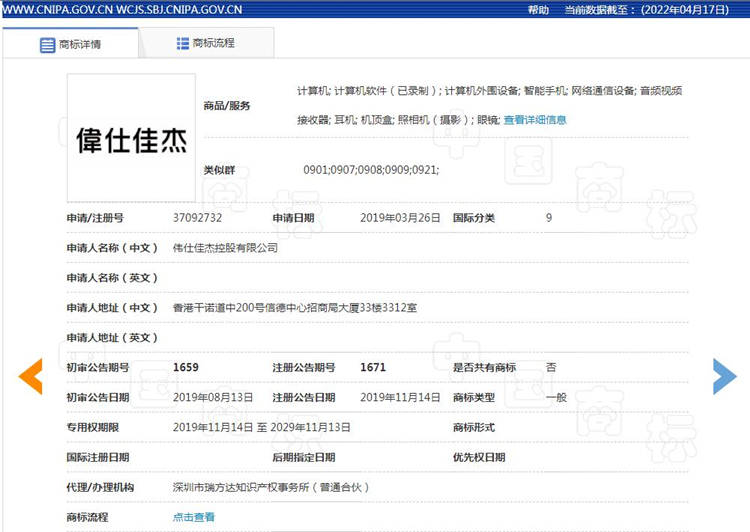The height and width of the screenshot is (532, 750).
Task: Switch to the 商标流程 tab
Action: [x=206, y=43]
